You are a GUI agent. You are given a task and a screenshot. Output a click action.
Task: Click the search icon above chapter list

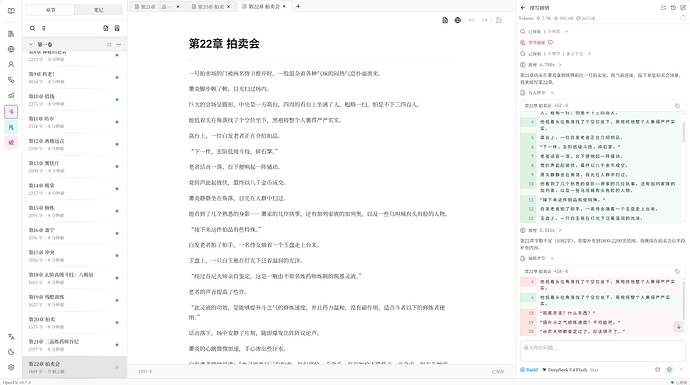click(32, 28)
